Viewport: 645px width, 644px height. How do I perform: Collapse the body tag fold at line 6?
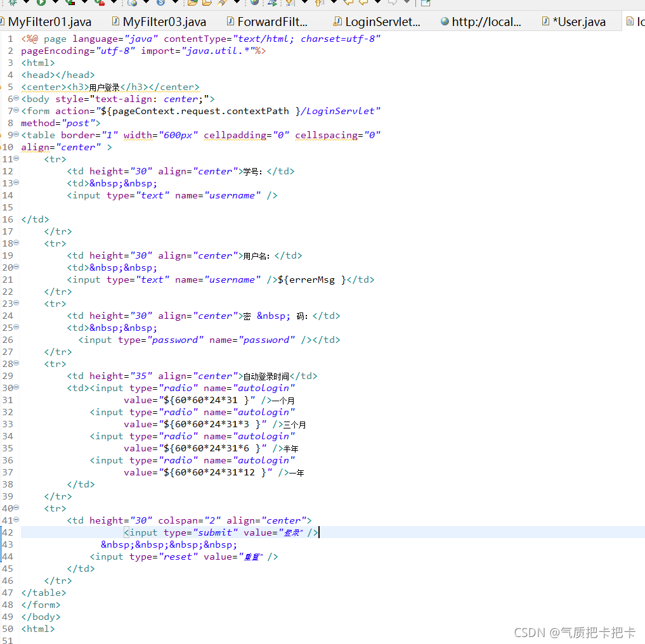pos(16,98)
